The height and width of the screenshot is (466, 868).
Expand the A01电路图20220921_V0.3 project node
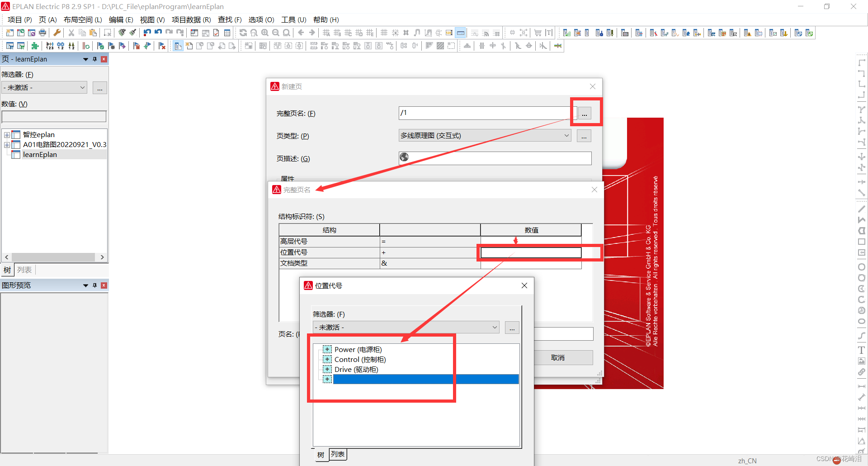[7, 145]
